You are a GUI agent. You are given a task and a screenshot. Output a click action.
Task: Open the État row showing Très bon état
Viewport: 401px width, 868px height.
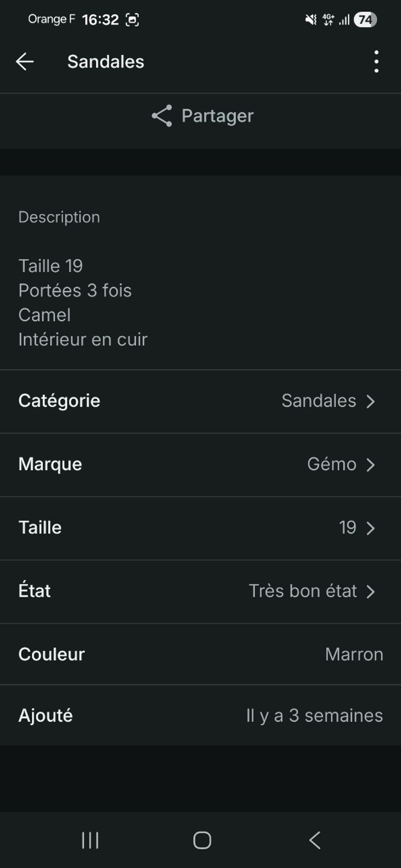200,591
